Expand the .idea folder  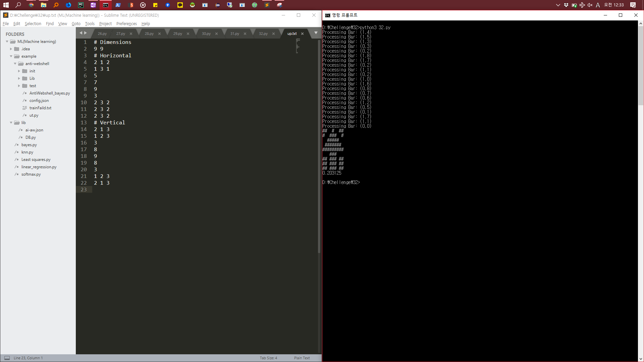tap(11, 49)
